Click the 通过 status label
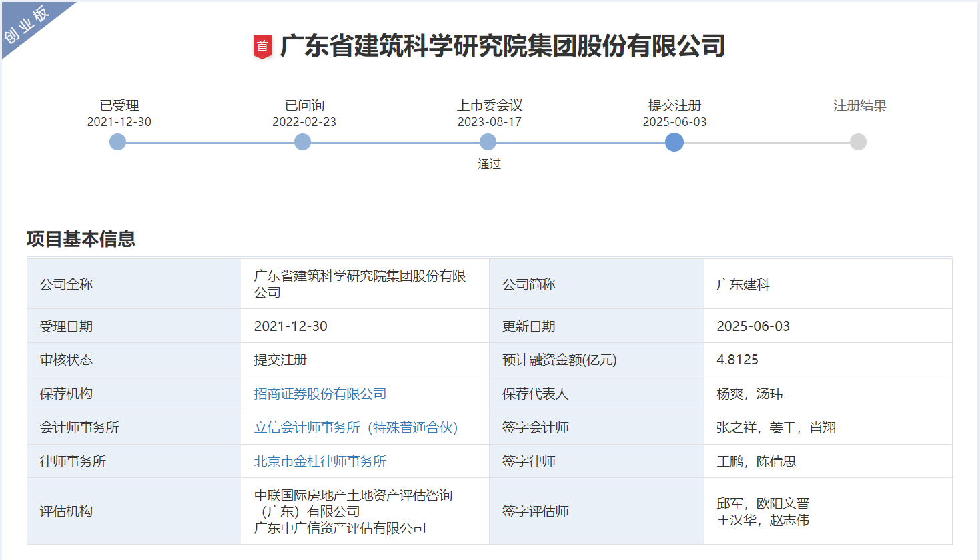Image resolution: width=980 pixels, height=560 pixels. [x=489, y=164]
